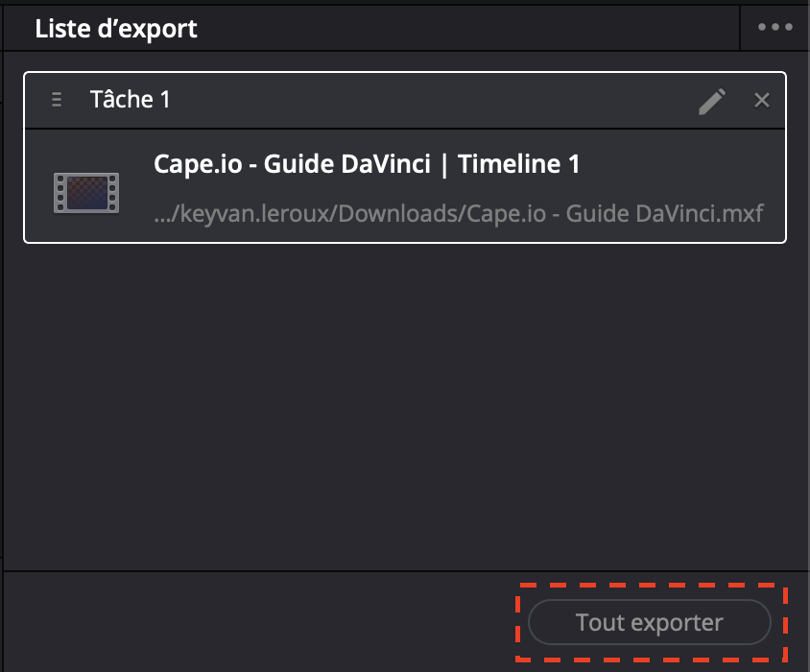
Task: Click 'Tout exporter' to start rendering
Action: pos(649,622)
